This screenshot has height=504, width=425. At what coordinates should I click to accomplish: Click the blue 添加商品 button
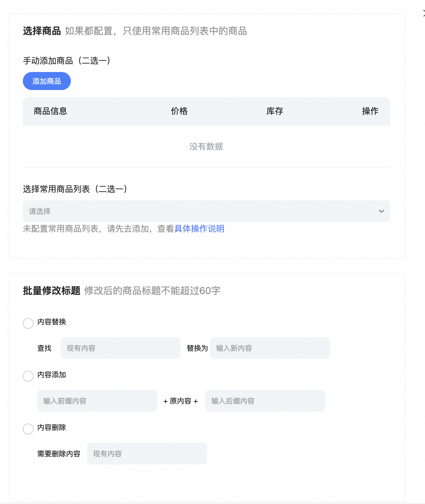[x=47, y=81]
